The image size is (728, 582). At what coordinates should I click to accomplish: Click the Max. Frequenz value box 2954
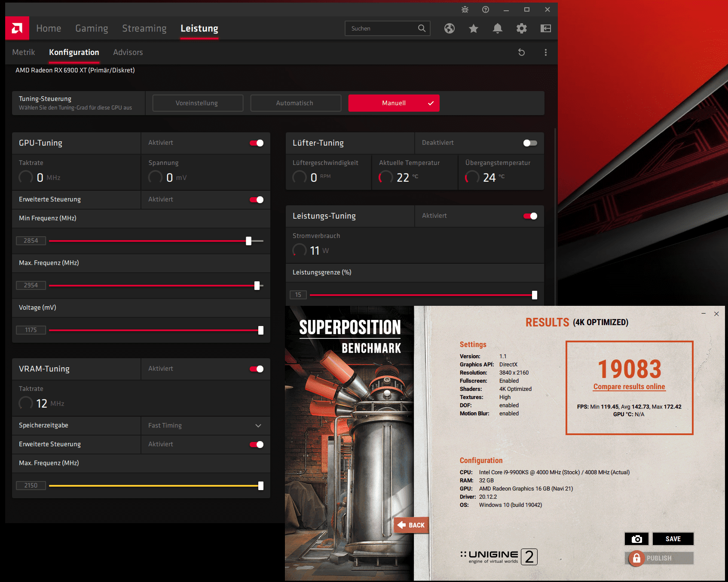(x=31, y=286)
